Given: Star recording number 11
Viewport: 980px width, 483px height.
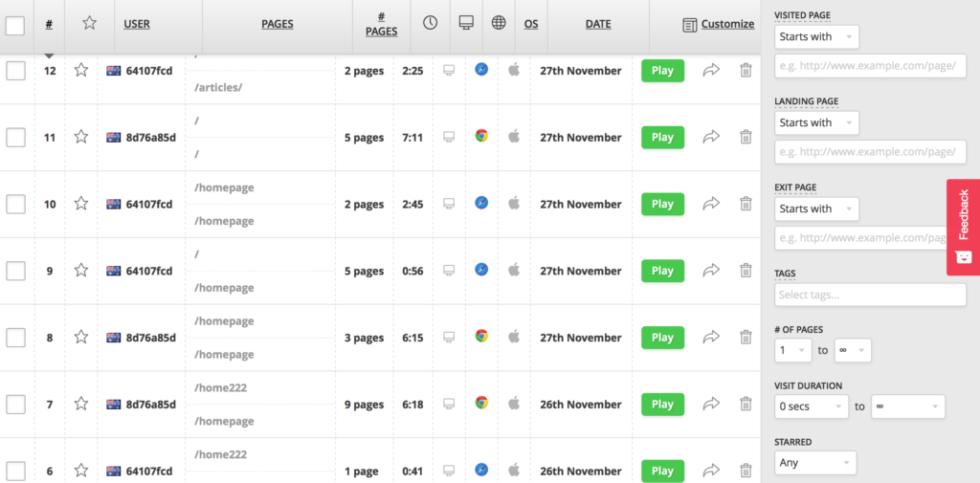Looking at the screenshot, I should click(x=80, y=137).
